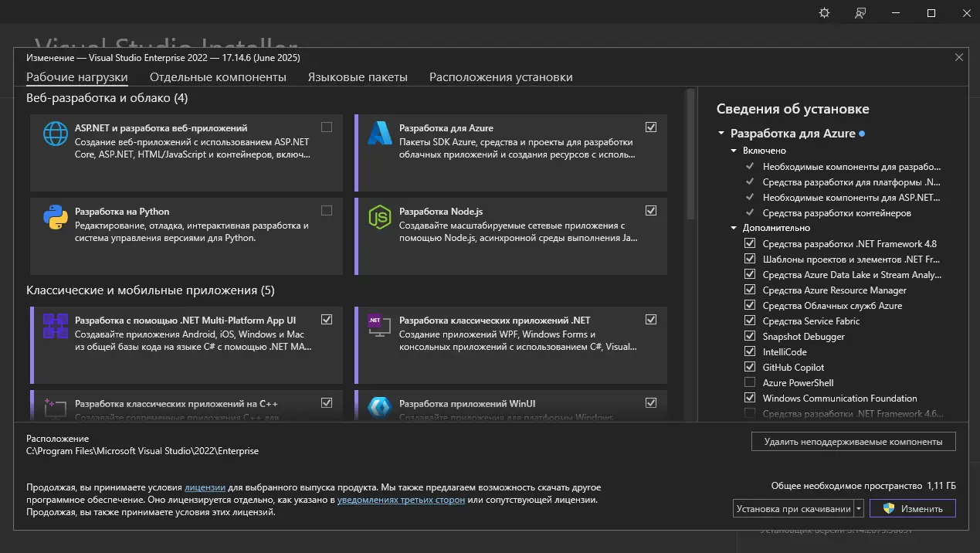Check the Azure PowerShell optional component
Screen dimensions: 980x553
pyautogui.click(x=750, y=383)
